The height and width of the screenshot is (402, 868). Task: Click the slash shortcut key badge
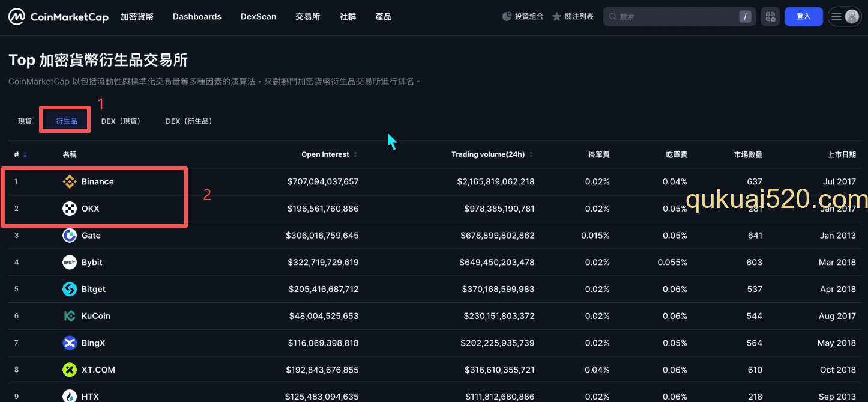[x=746, y=17]
